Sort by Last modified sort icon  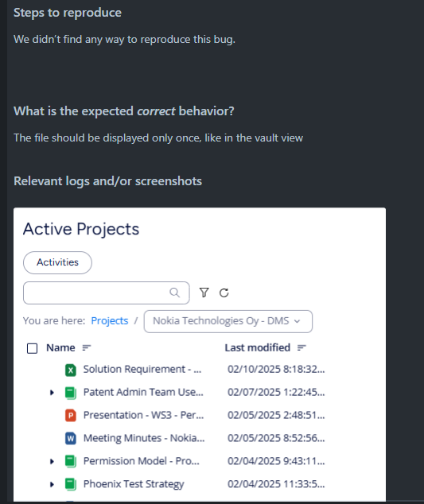[301, 347]
